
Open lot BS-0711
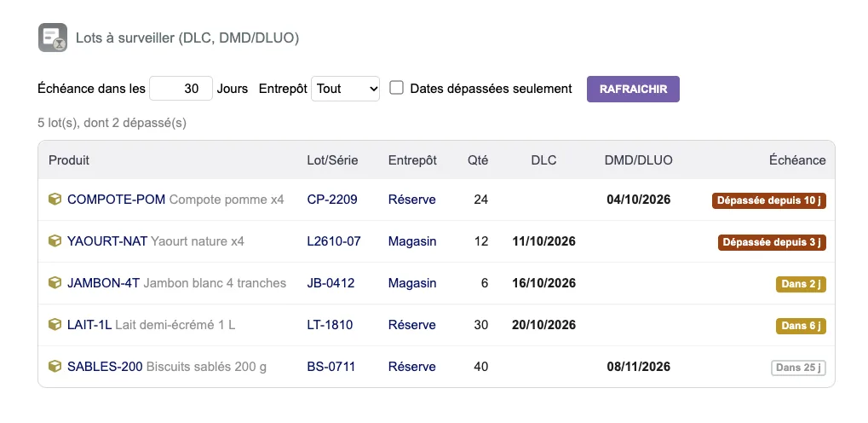click(x=331, y=367)
